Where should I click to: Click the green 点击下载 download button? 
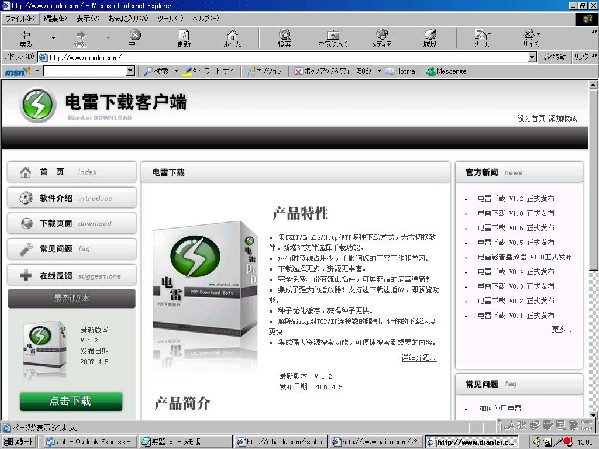(x=71, y=401)
